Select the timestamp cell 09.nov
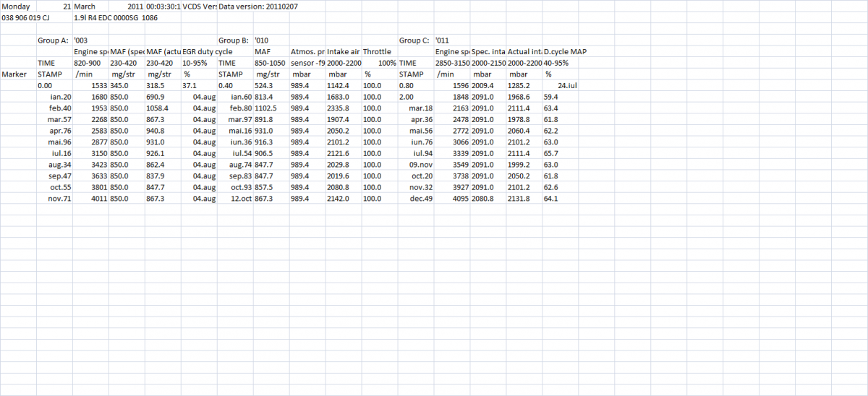Viewport: 868px width, 396px height. (417, 165)
